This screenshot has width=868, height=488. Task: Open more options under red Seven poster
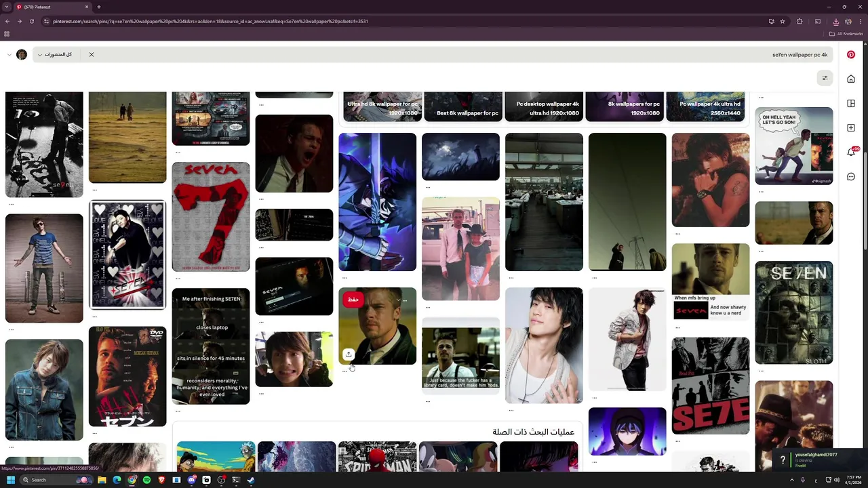tap(178, 278)
